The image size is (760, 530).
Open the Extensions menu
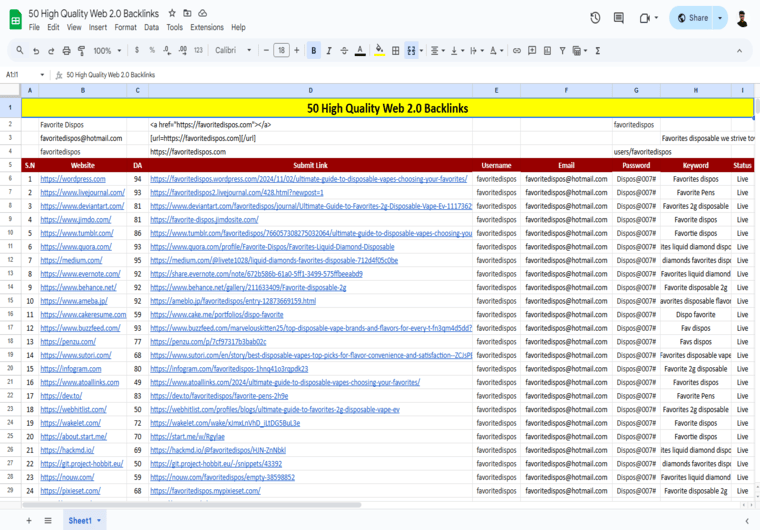point(207,27)
